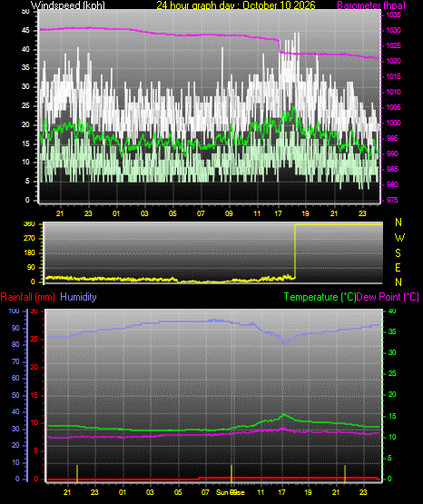Image resolution: width=423 pixels, height=504 pixels.
Task: Click the E compass letter
Action: point(398,267)
